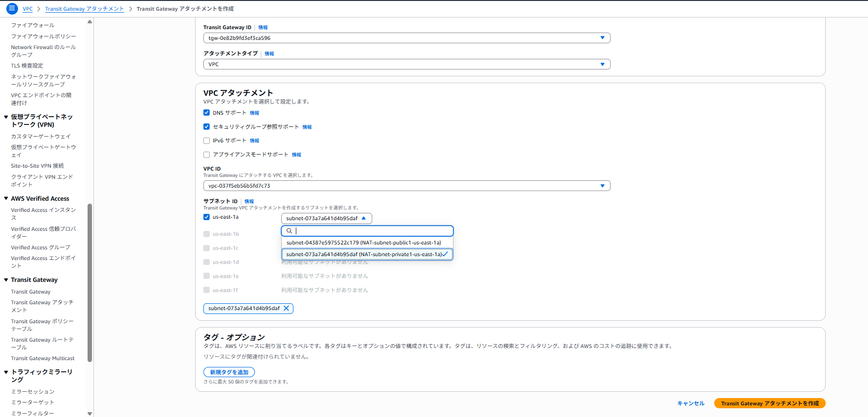Open クライアント VPN エンドポイント sidebar item
Viewport: 868px width, 417px height.
click(x=42, y=181)
